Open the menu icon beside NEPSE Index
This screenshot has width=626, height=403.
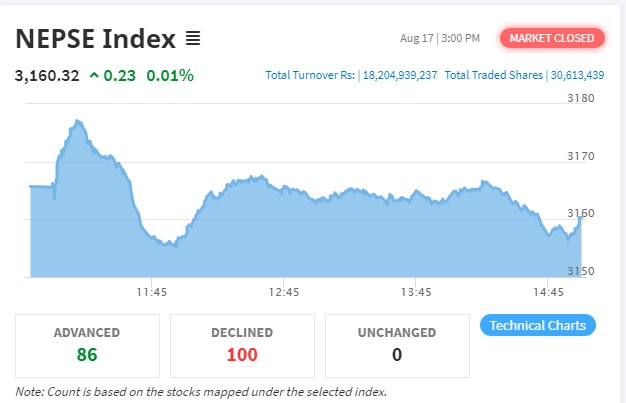pos(194,39)
